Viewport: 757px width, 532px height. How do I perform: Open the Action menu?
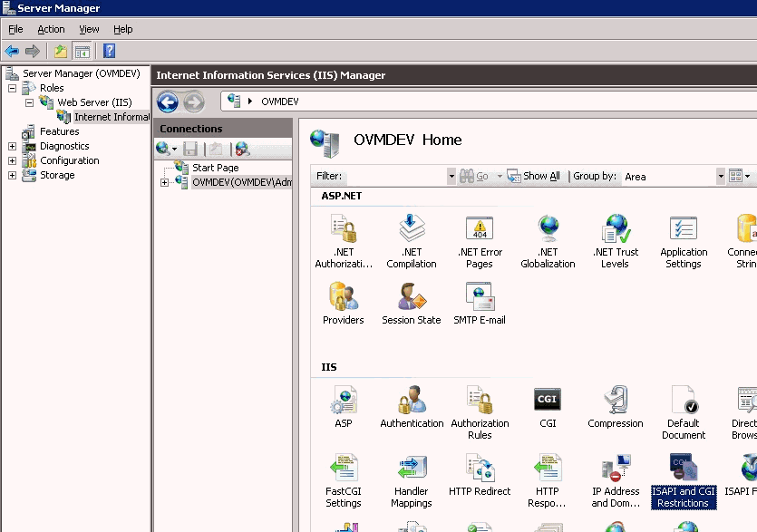(51, 29)
